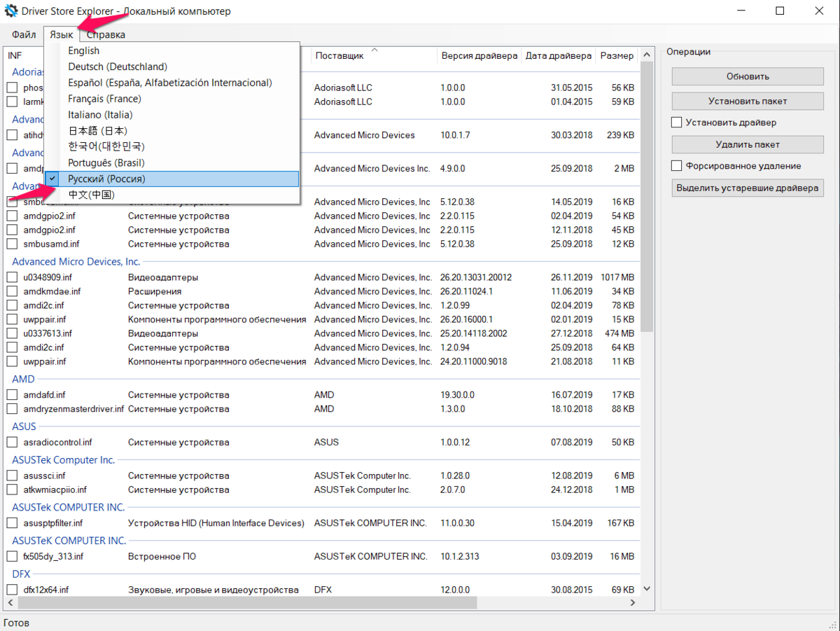Click version "25.20.14118.2002"
The width and height of the screenshot is (840, 631).
point(474,333)
